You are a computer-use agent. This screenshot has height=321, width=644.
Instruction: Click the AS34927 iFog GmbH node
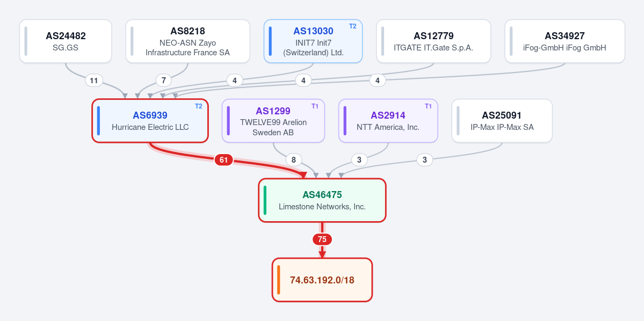[565, 41]
